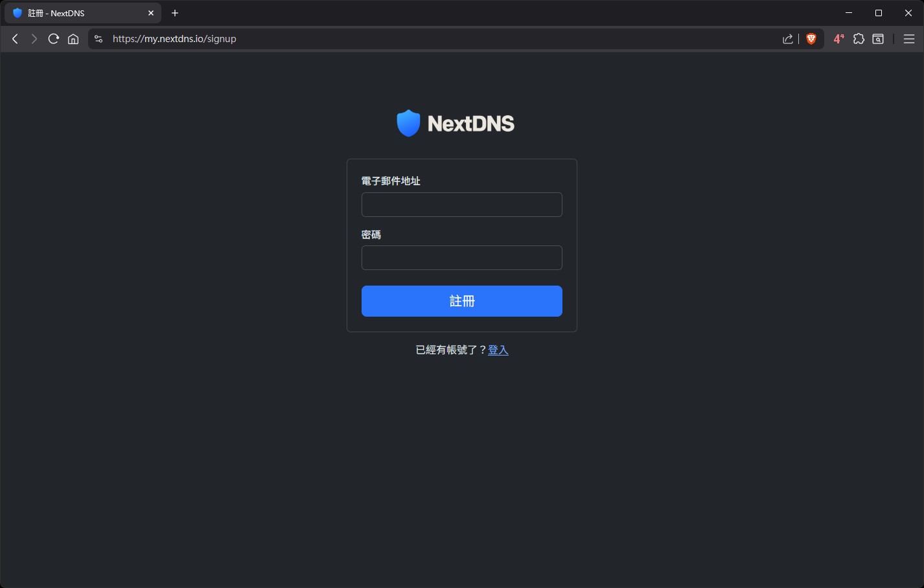The image size is (924, 588).
Task: Open Brave Shields lion icon
Action: (811, 39)
